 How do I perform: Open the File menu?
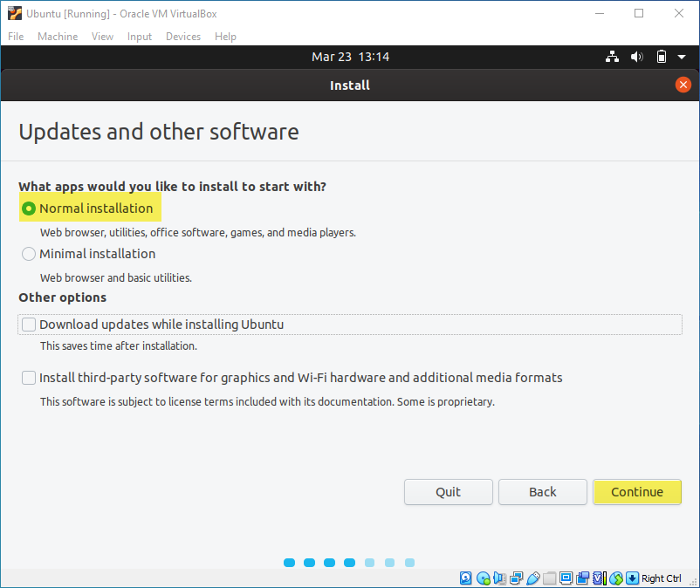click(x=16, y=37)
